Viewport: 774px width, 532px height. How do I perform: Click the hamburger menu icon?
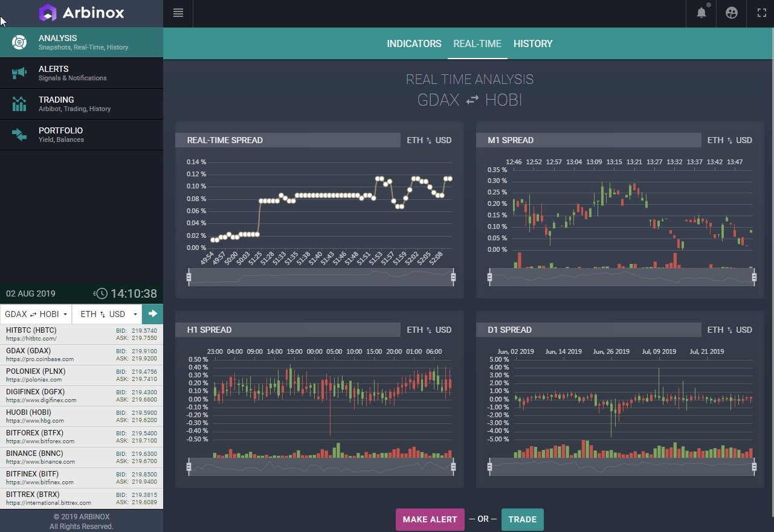(178, 13)
